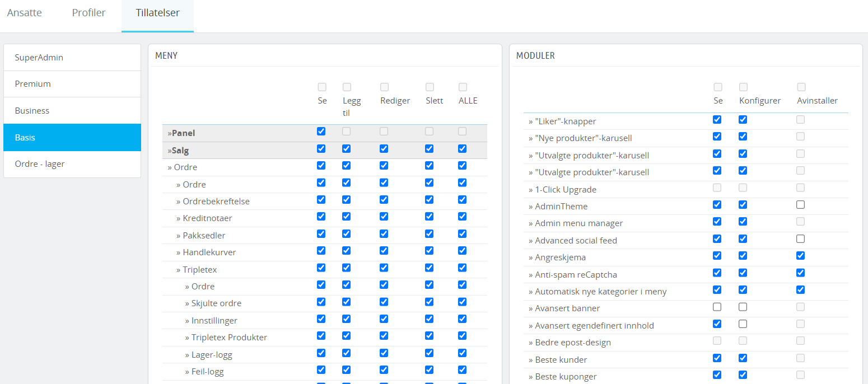The width and height of the screenshot is (868, 384).
Task: Uncheck Avinstaller for Angreskjema
Action: tap(801, 256)
